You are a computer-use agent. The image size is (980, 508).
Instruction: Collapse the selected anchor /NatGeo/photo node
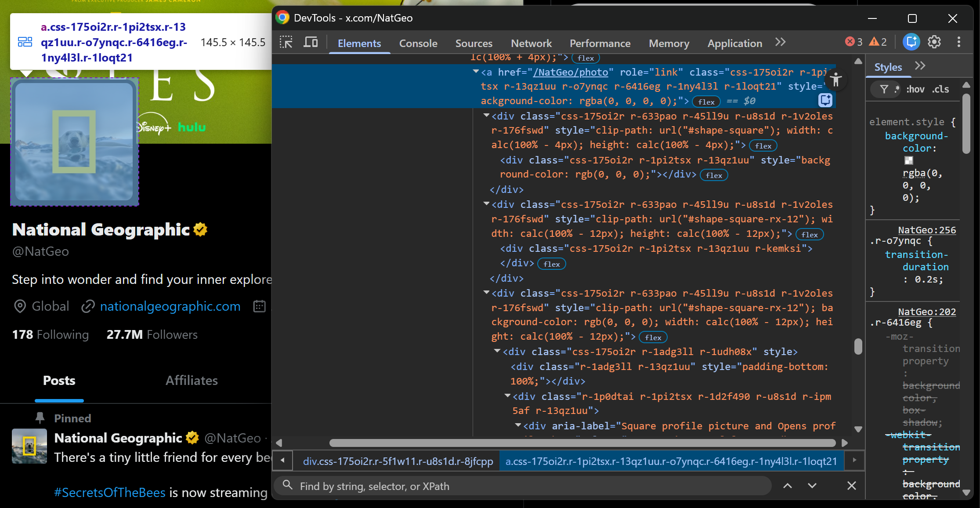[x=476, y=71]
